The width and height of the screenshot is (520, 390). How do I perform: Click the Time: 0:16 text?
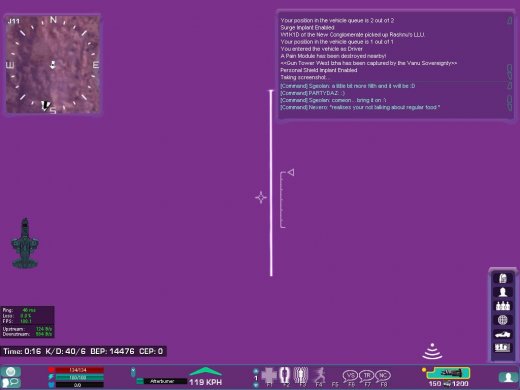click(x=22, y=351)
